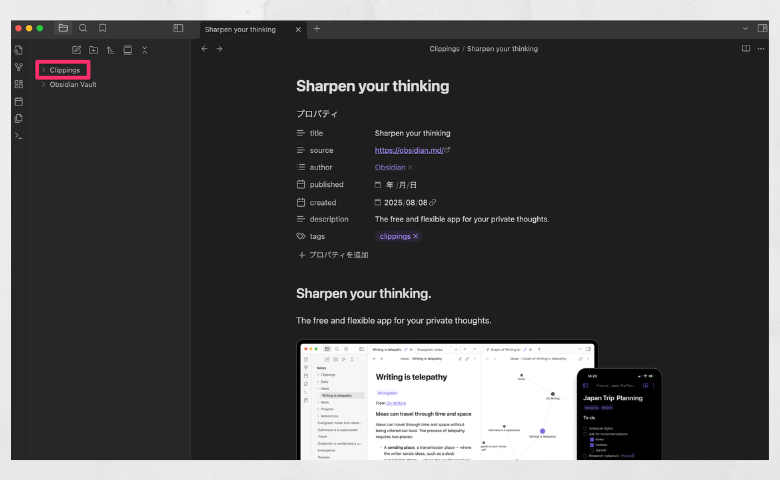Set the published date field
780x480 pixels.
click(396, 185)
